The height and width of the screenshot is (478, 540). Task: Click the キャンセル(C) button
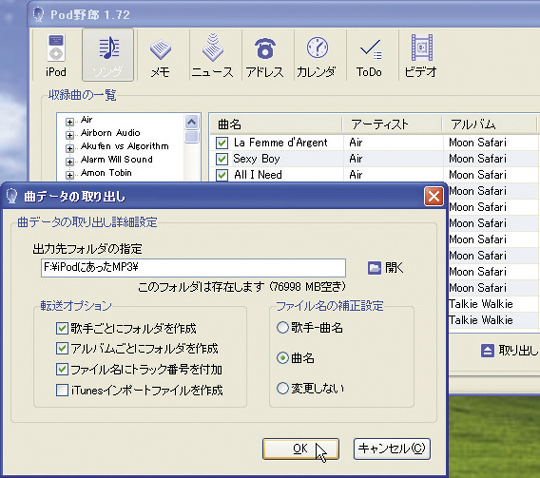(392, 449)
